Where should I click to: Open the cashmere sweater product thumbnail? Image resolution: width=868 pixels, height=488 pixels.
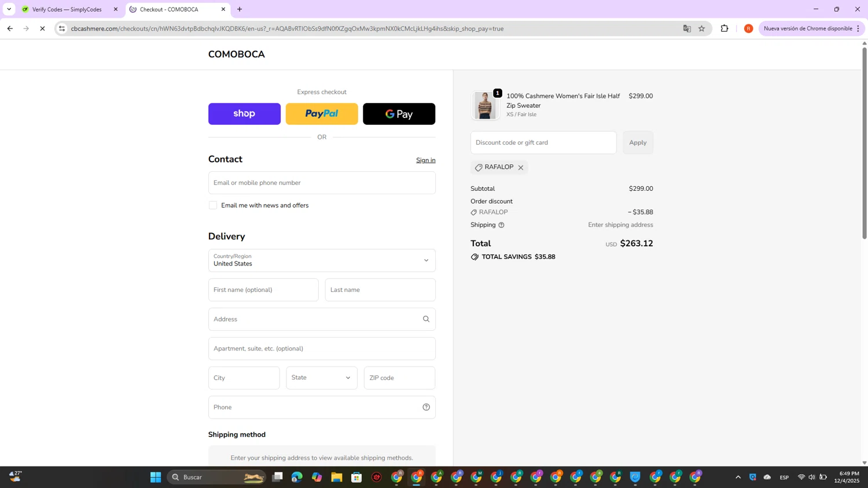pyautogui.click(x=485, y=105)
